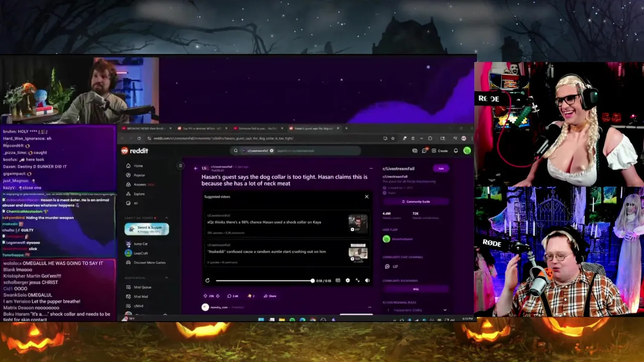Screen dimensions: 644x362
Task: Join r/LivestreamFail community
Action: (x=441, y=168)
